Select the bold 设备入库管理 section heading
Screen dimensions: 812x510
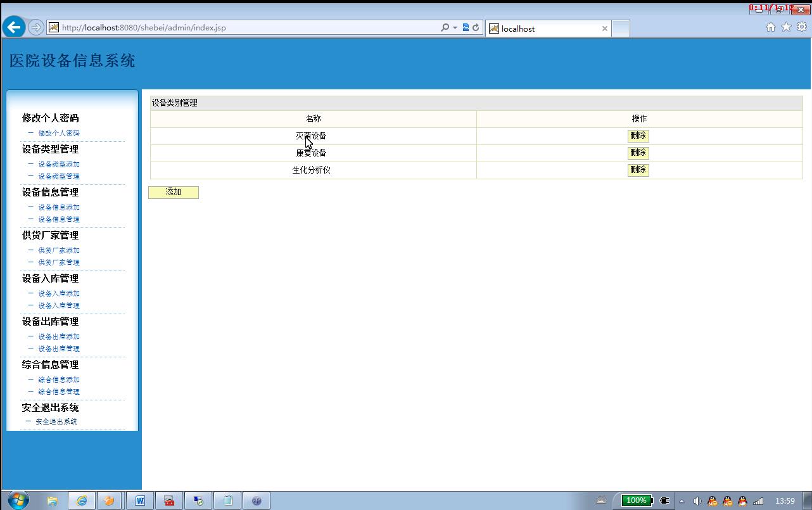[x=51, y=278]
